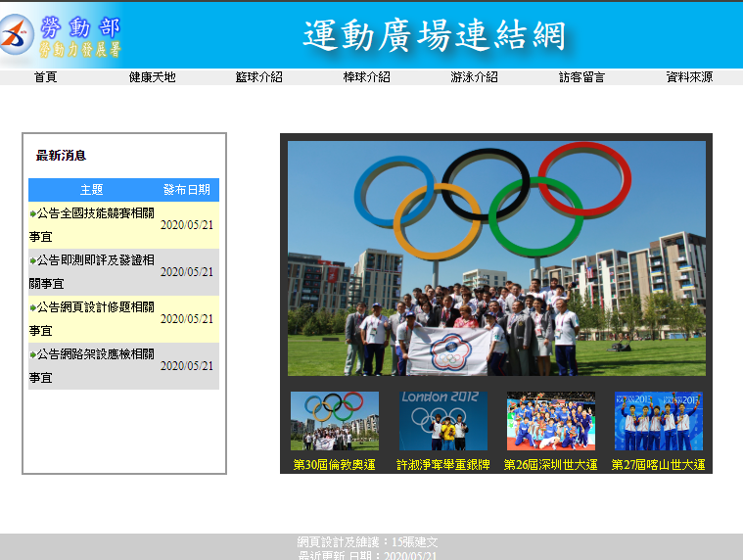The image size is (743, 560).
Task: Select the Kazan 2013 thumbnail image
Action: (659, 421)
